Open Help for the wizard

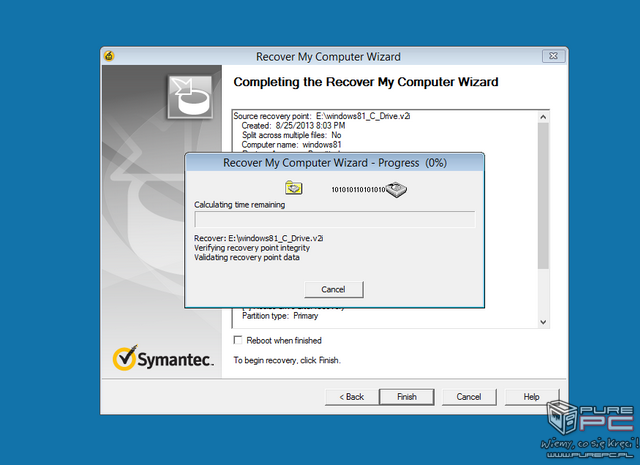(531, 397)
